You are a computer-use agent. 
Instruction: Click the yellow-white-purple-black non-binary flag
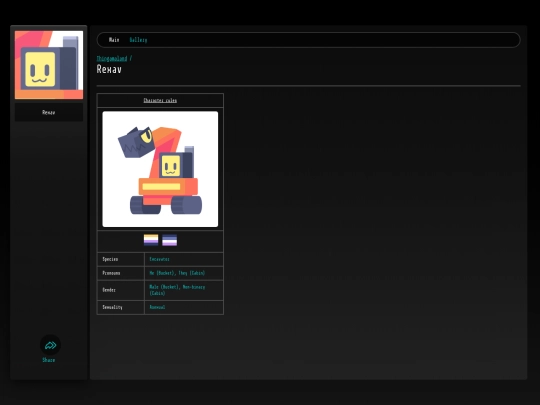point(151,240)
